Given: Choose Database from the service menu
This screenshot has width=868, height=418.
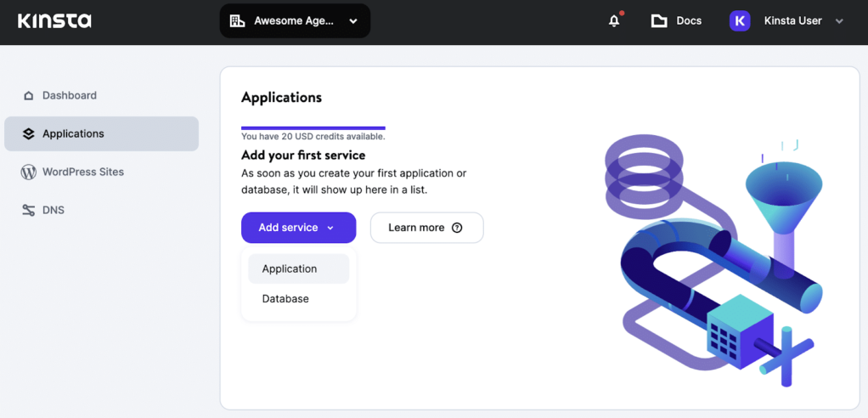Looking at the screenshot, I should tap(285, 299).
